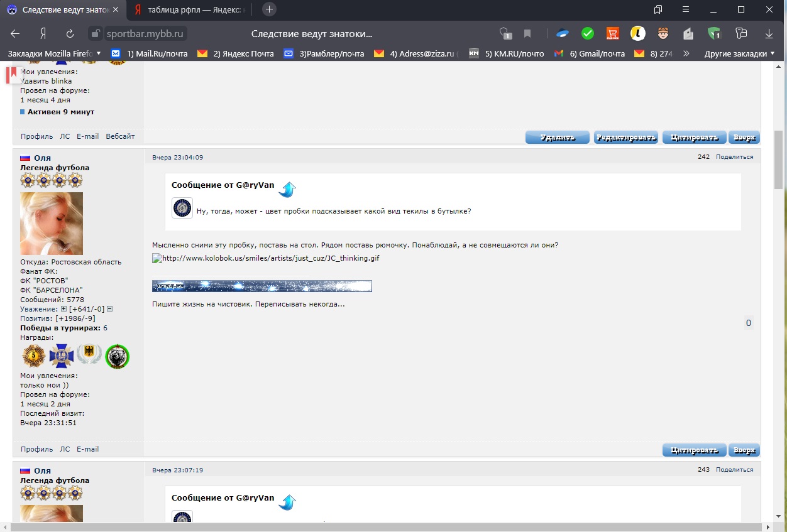Image resolution: width=787 pixels, height=532 pixels.
Task: Click the vertical page scrollbar thumb
Action: [778, 160]
